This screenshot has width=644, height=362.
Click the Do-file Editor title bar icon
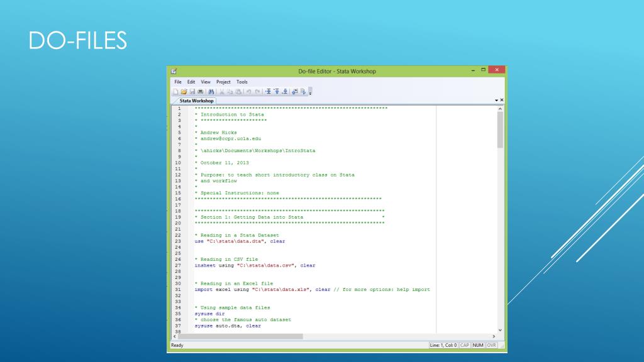tap(174, 71)
